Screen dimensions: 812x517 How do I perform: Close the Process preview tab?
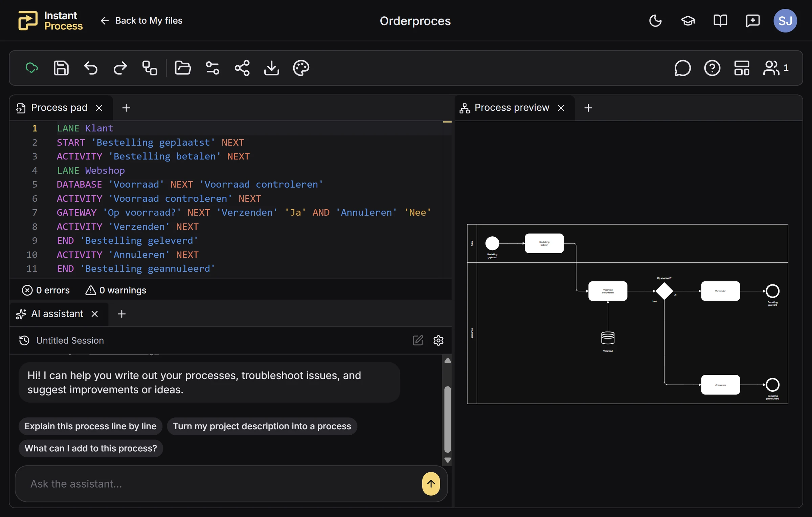pos(561,108)
